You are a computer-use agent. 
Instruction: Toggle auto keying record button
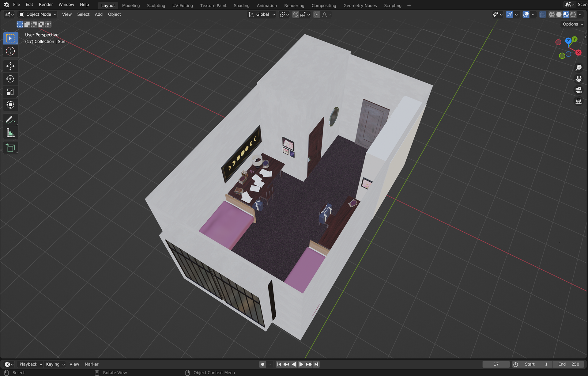pos(262,364)
